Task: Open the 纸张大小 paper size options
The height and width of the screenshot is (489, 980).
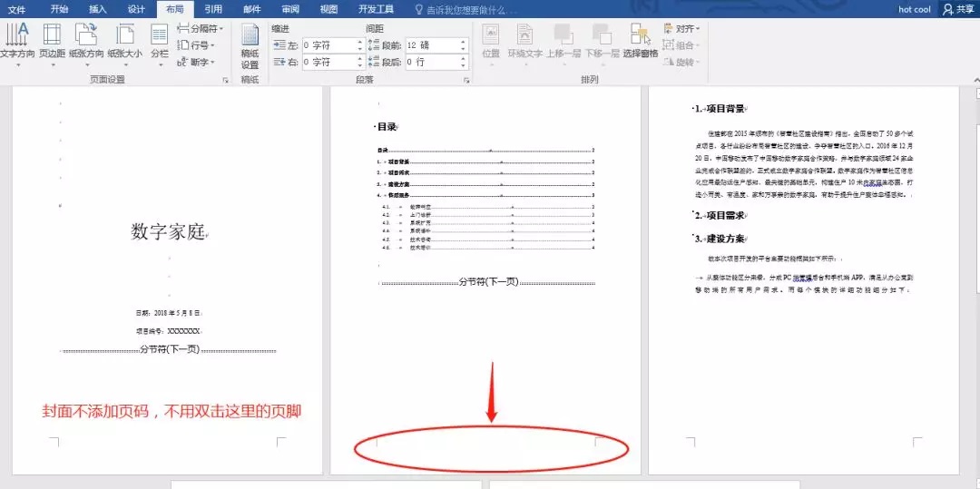Action: point(124,41)
